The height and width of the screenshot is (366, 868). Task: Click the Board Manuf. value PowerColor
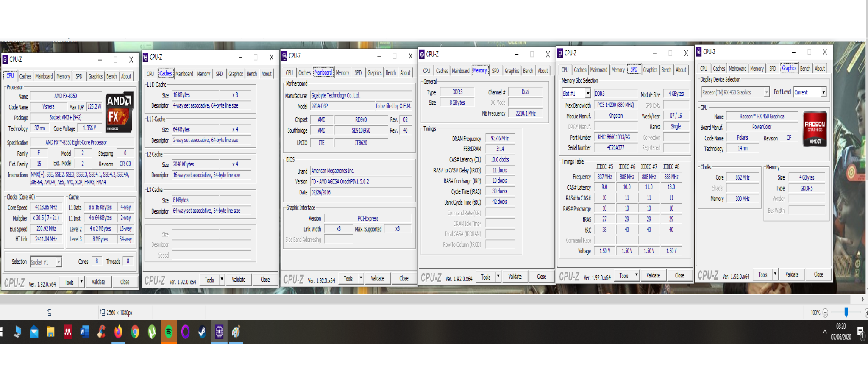point(762,127)
